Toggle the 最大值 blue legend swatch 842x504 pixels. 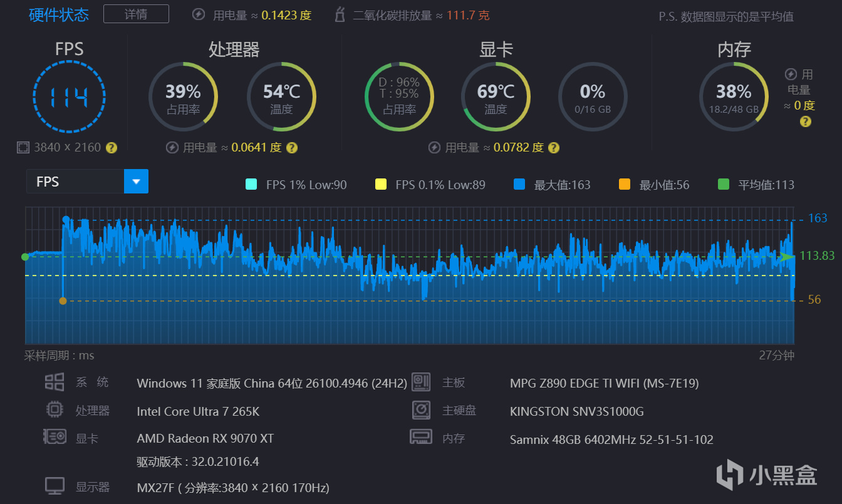519,185
